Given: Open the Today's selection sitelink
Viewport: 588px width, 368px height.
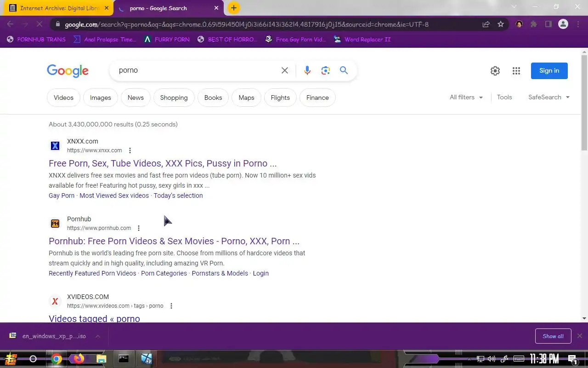Looking at the screenshot, I should 178,195.
